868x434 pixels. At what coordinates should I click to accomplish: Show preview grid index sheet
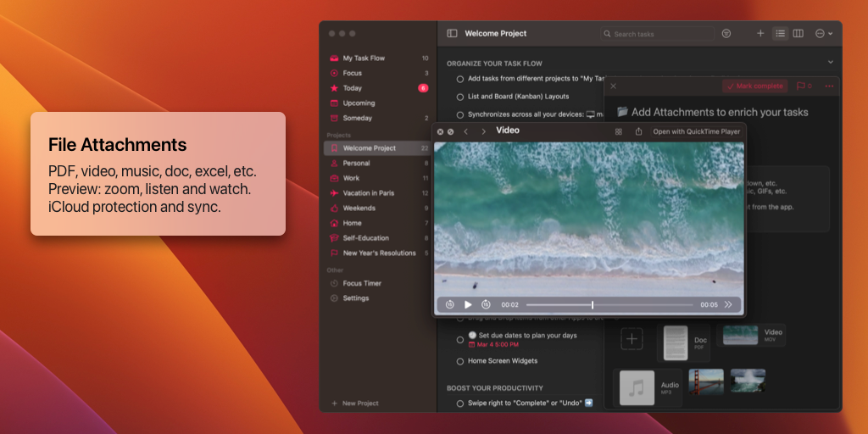(x=619, y=131)
